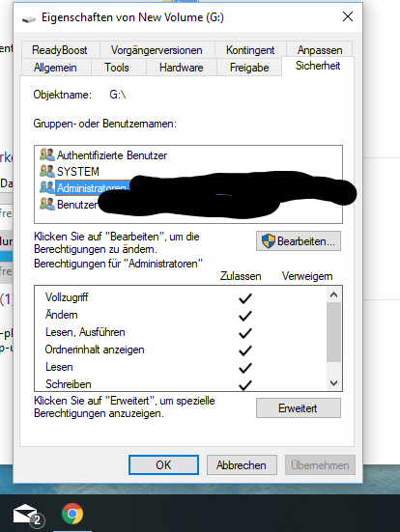
Task: Click the up arrow of the permissions scrollbar
Action: pos(333,294)
